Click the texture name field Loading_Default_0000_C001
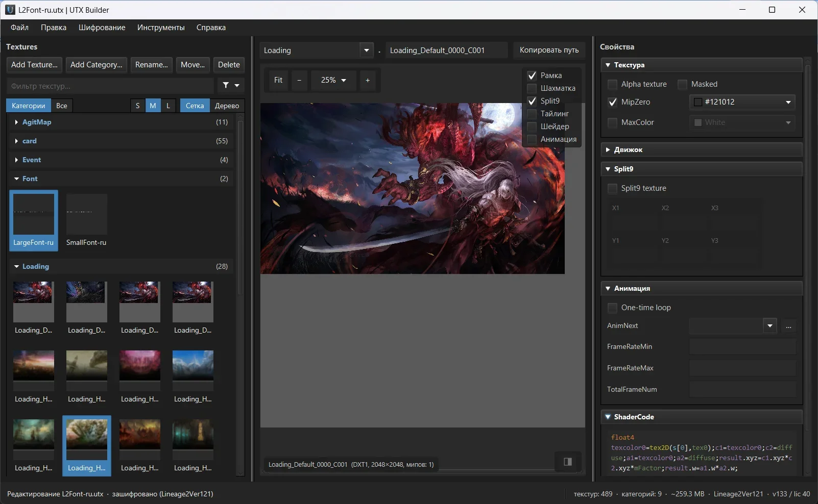Screen dimensions: 818x504 [x=447, y=50]
